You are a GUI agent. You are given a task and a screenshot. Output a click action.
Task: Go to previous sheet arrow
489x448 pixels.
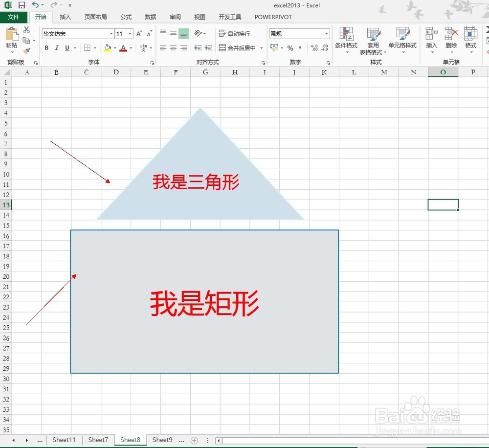(x=13, y=440)
